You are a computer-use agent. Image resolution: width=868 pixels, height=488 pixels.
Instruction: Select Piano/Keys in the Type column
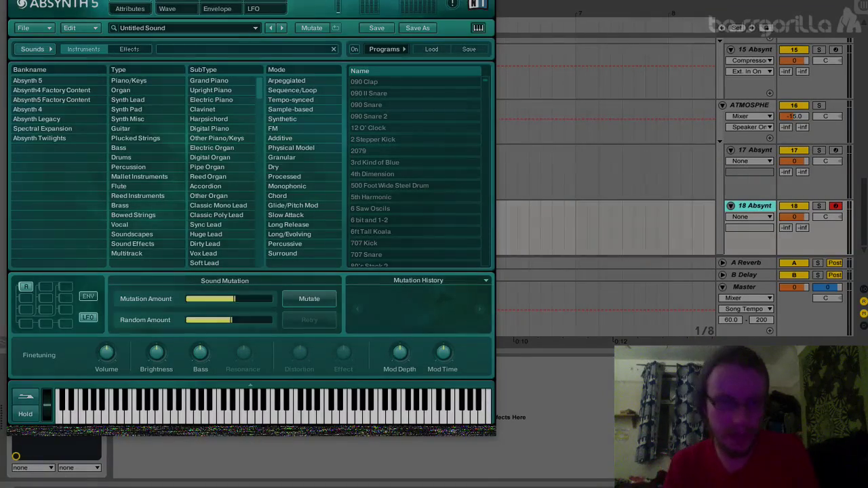[129, 80]
